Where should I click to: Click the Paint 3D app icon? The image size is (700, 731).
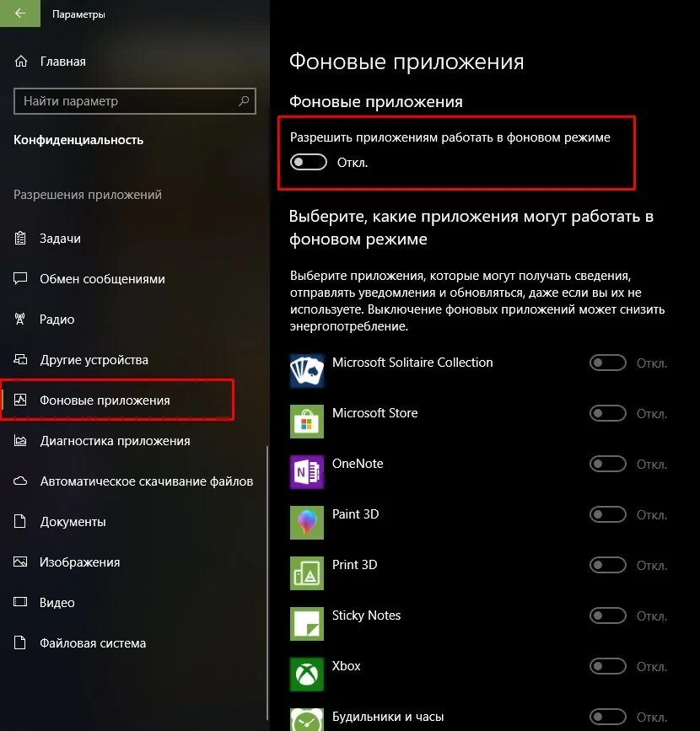pyautogui.click(x=307, y=523)
